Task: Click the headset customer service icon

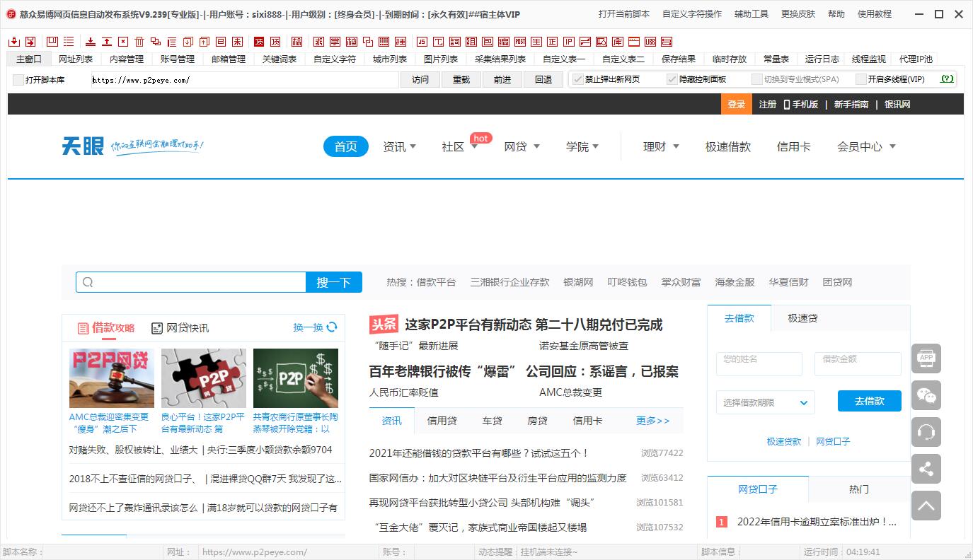Action: coord(926,432)
